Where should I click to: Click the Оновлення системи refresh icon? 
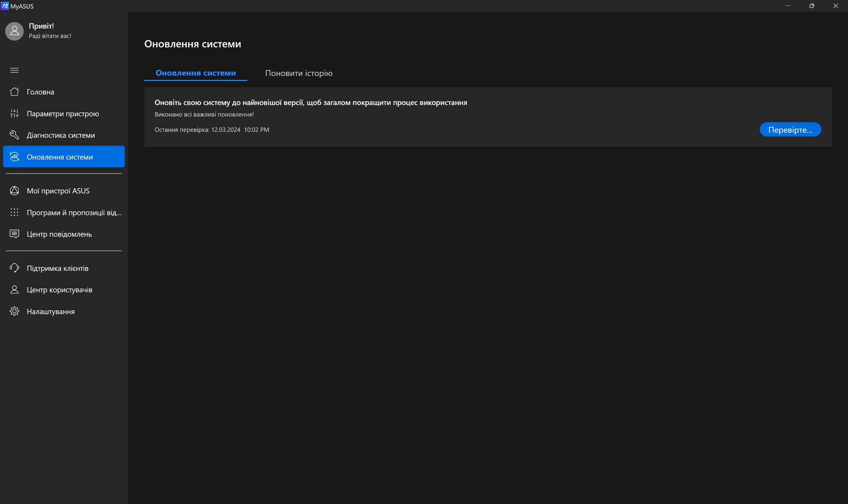point(14,157)
